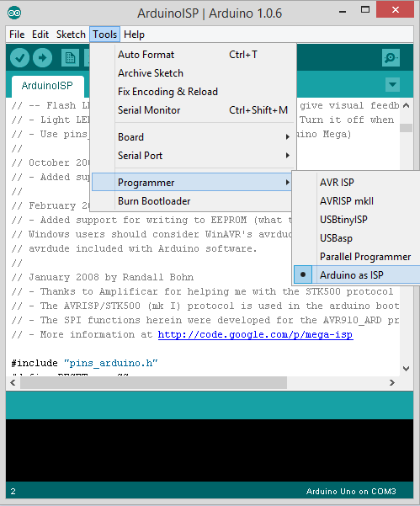Click the January 2008 by Randall Bohn comment

pos(103,277)
